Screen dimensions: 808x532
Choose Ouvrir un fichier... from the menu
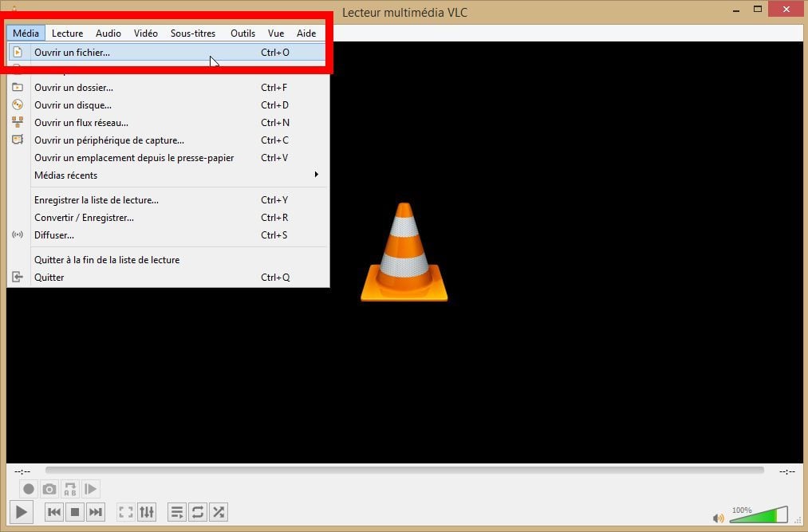click(x=168, y=53)
